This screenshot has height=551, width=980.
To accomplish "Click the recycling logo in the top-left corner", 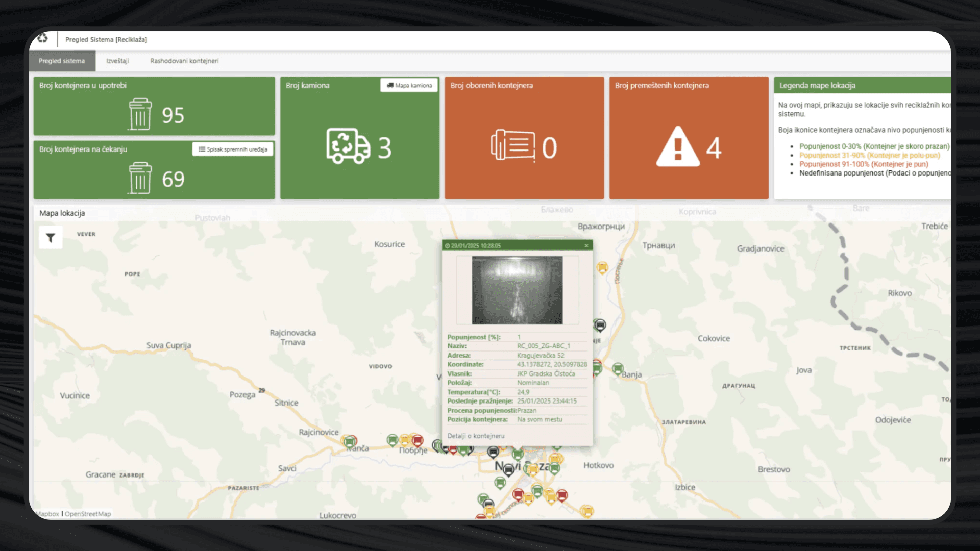I will (42, 39).
